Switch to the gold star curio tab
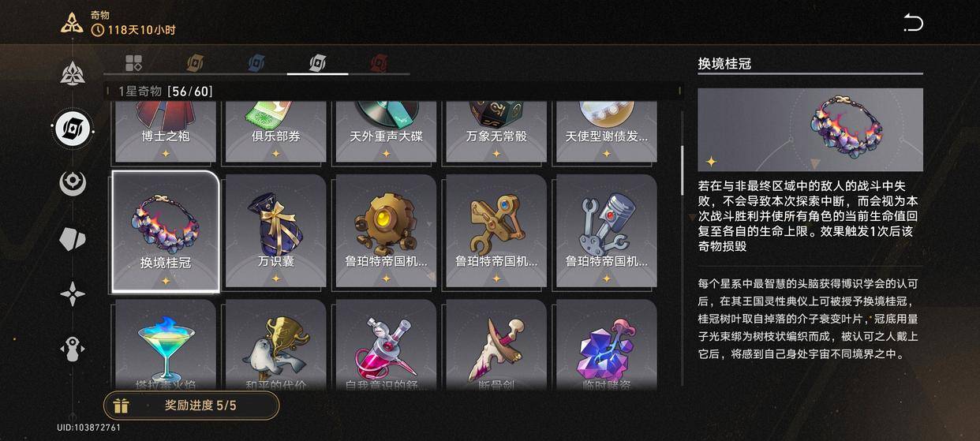 (x=195, y=63)
